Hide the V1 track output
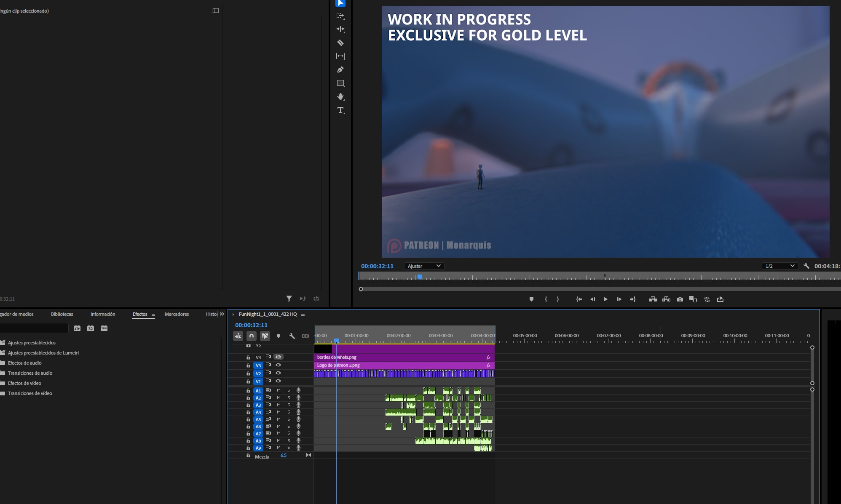Screen dimensions: 841x504 [278, 381]
